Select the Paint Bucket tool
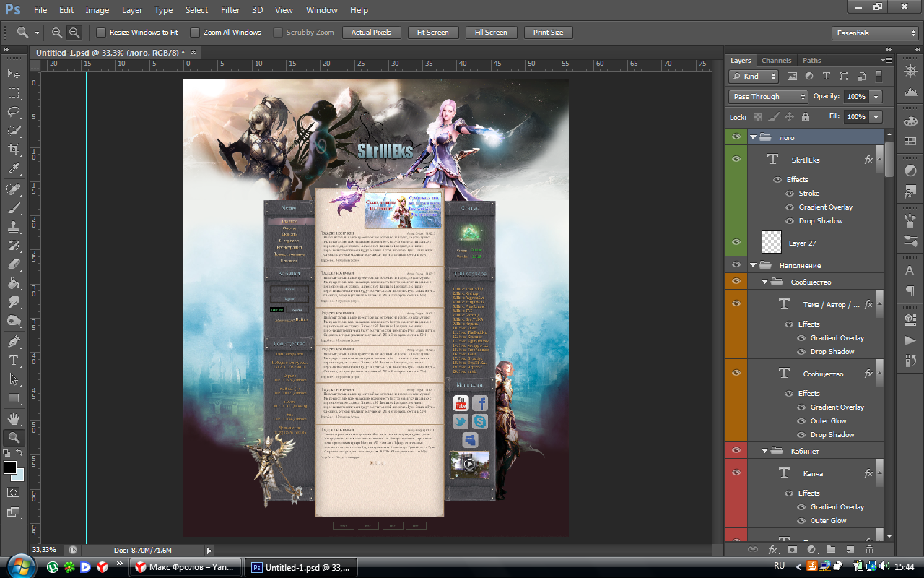Image resolution: width=924 pixels, height=578 pixels. point(14,283)
